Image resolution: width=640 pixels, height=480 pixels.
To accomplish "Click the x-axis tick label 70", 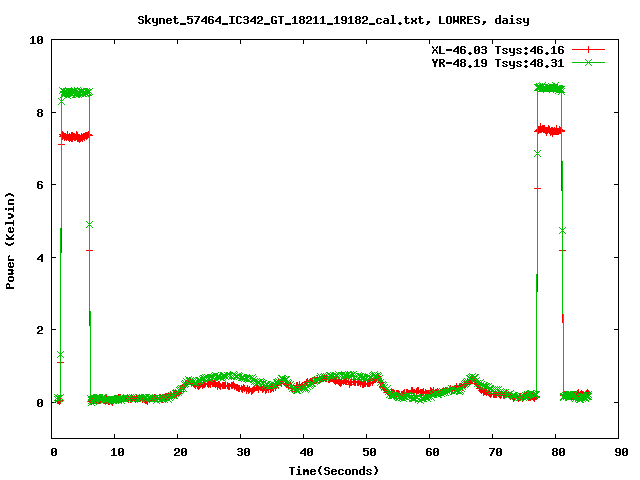I will [x=495, y=452].
